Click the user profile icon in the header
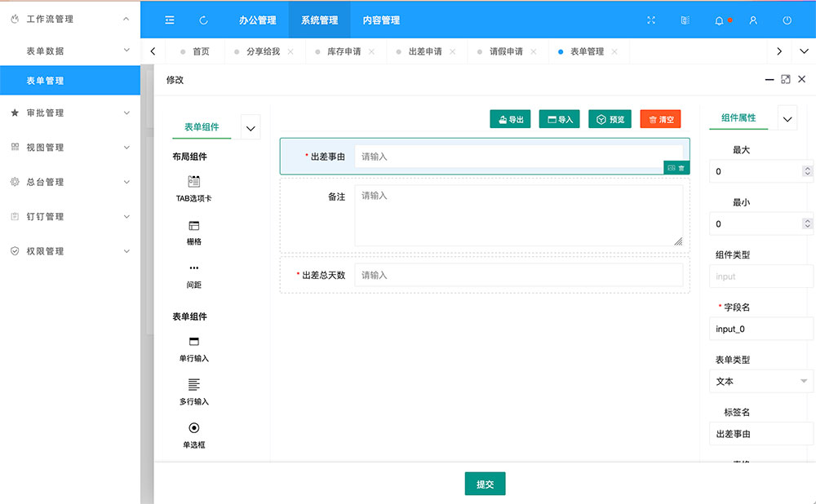816x504 pixels. 753,20
